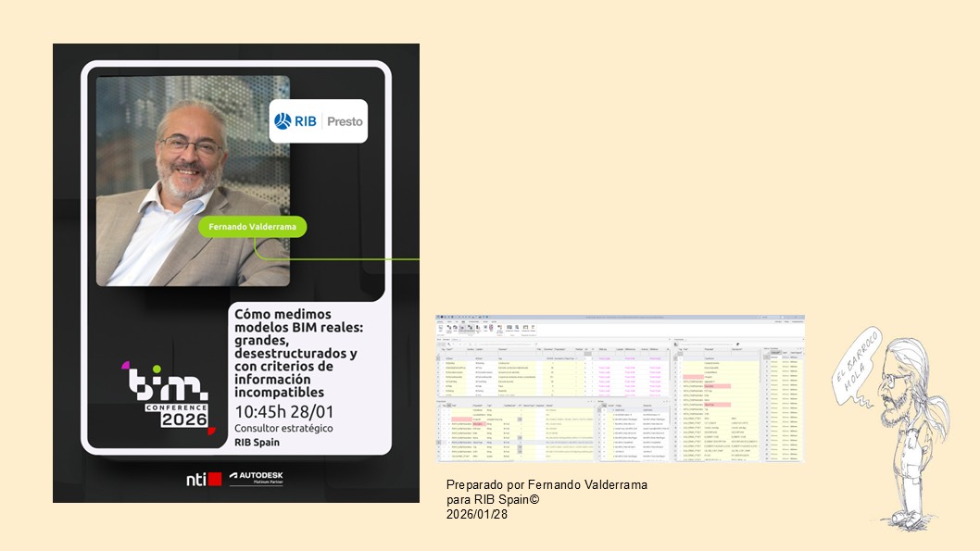This screenshot has height=551, width=980.
Task: Select the 'Consultor estratégico' text
Action: (x=283, y=429)
